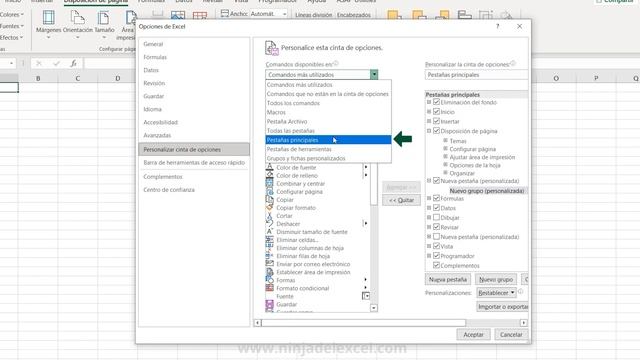Expand the Configurar página group node
The height and width of the screenshot is (360, 640).
(445, 149)
